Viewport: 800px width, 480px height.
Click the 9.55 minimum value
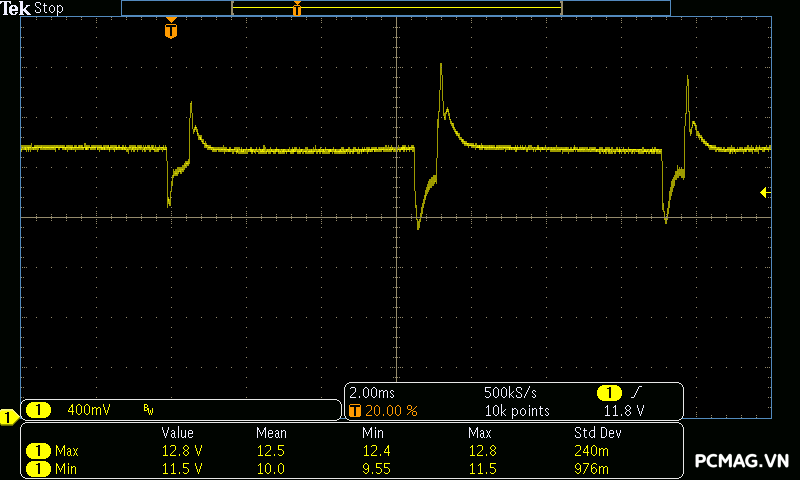(x=377, y=468)
